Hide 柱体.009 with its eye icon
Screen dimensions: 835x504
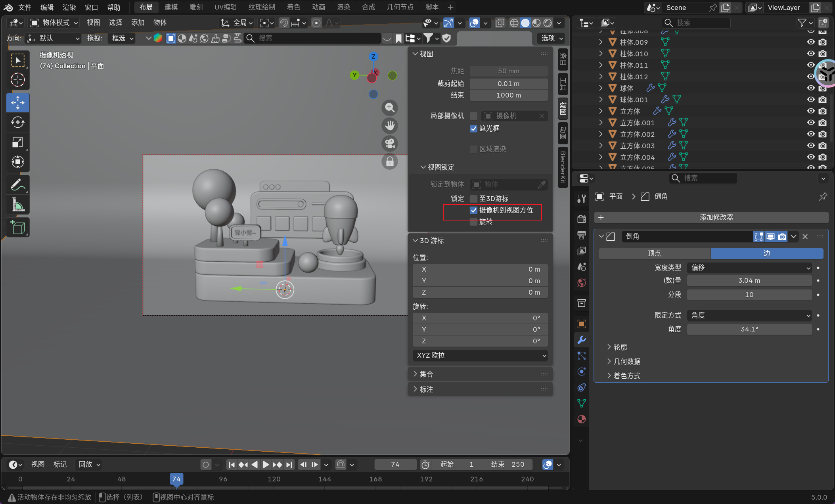(x=811, y=42)
